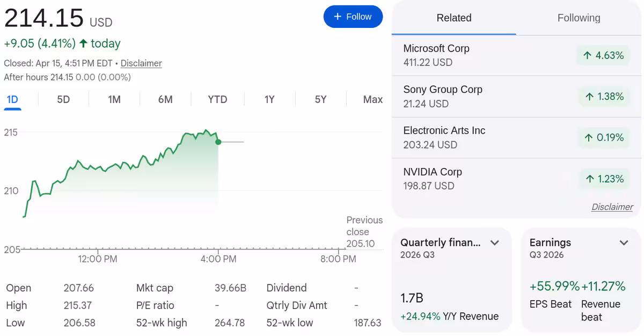
Task: Switch chart to 5D range
Action: pos(63,99)
